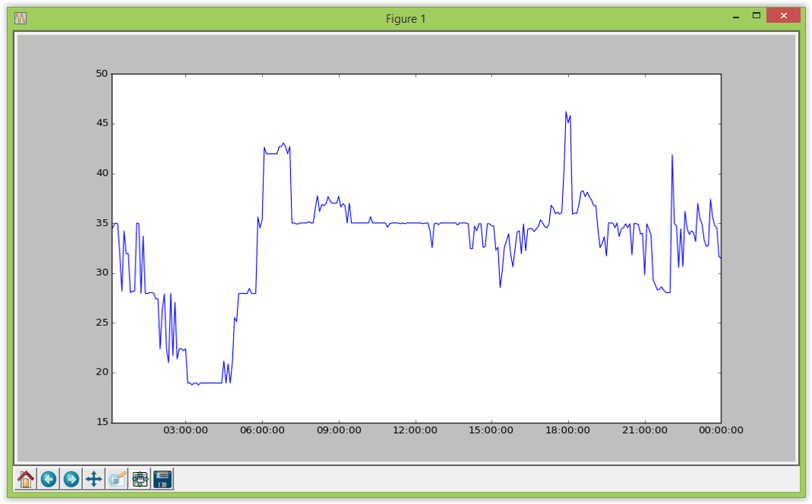Viewport: 812px width, 504px height.
Task: Click the 15 label on the y-axis
Action: pyautogui.click(x=101, y=423)
